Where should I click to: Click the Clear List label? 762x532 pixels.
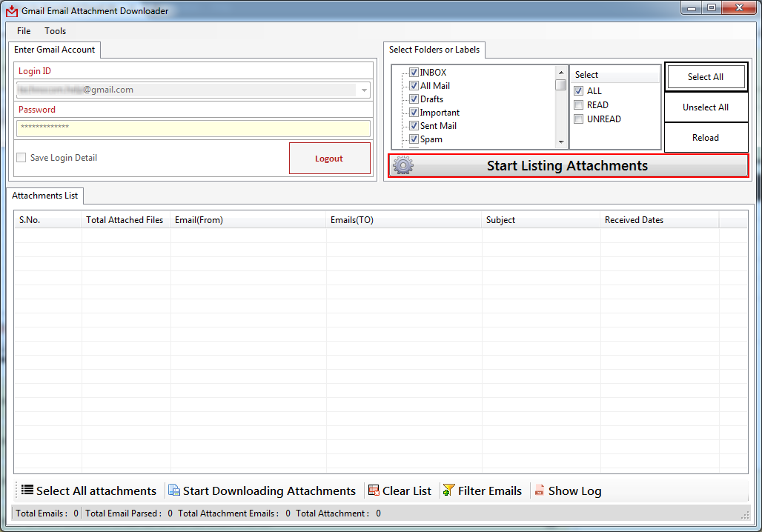coord(407,491)
